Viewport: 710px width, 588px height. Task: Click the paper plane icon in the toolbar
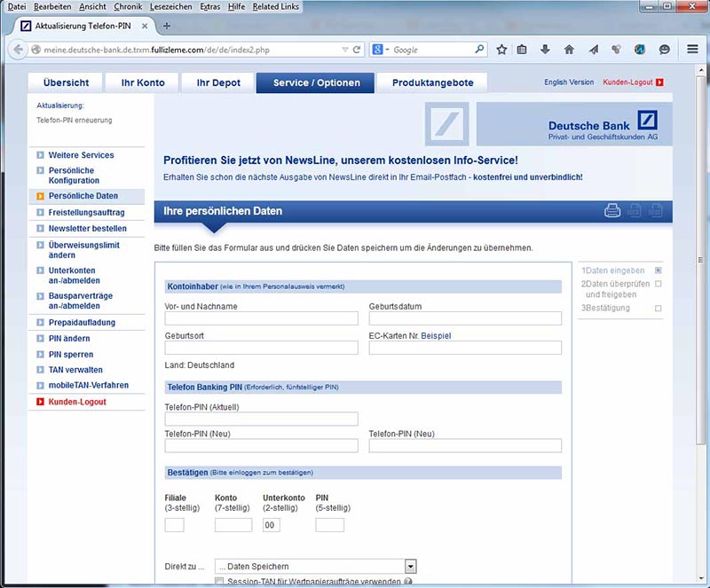coord(593,50)
